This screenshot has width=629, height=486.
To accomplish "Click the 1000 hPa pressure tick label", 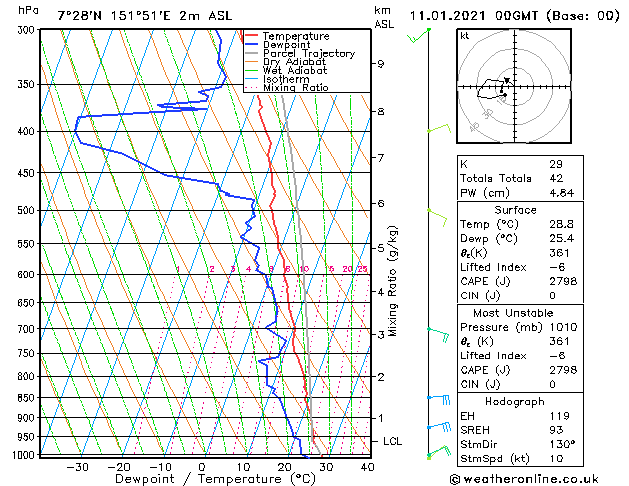I will [23, 455].
